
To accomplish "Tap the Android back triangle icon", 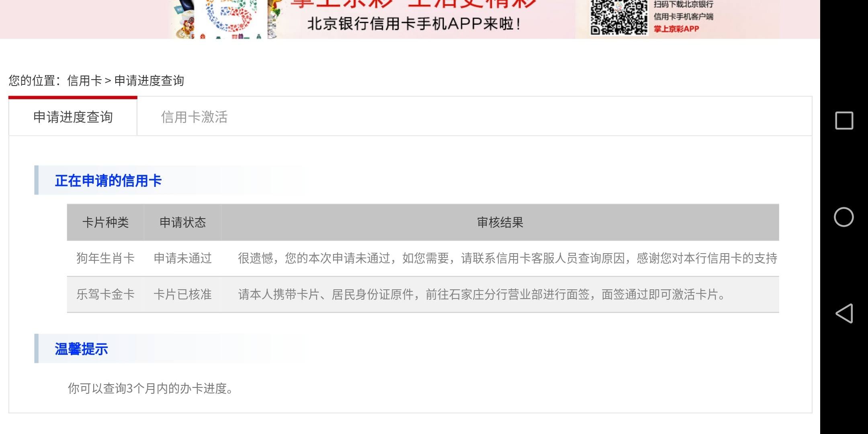I will click(x=844, y=313).
